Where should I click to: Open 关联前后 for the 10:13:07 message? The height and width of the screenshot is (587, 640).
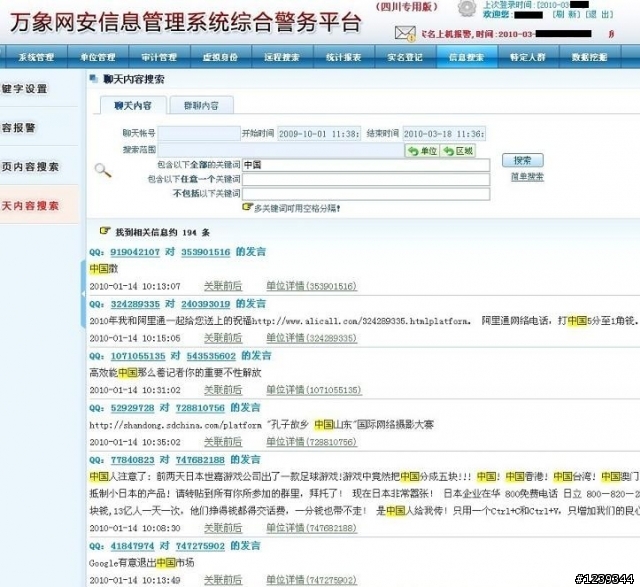pyautogui.click(x=223, y=286)
